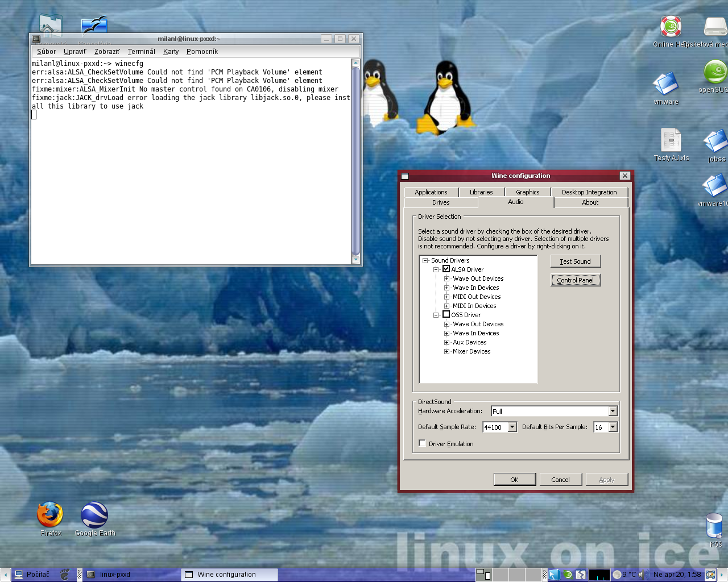The height and width of the screenshot is (582, 728).
Task: Open the Testy AJ.xls file icon
Action: click(x=671, y=140)
